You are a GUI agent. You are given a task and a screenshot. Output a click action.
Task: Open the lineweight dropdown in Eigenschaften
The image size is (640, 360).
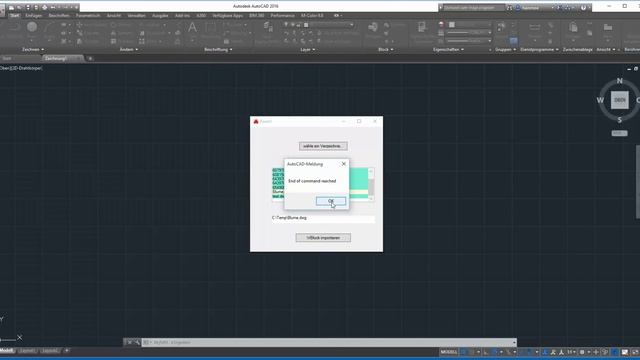469,33
